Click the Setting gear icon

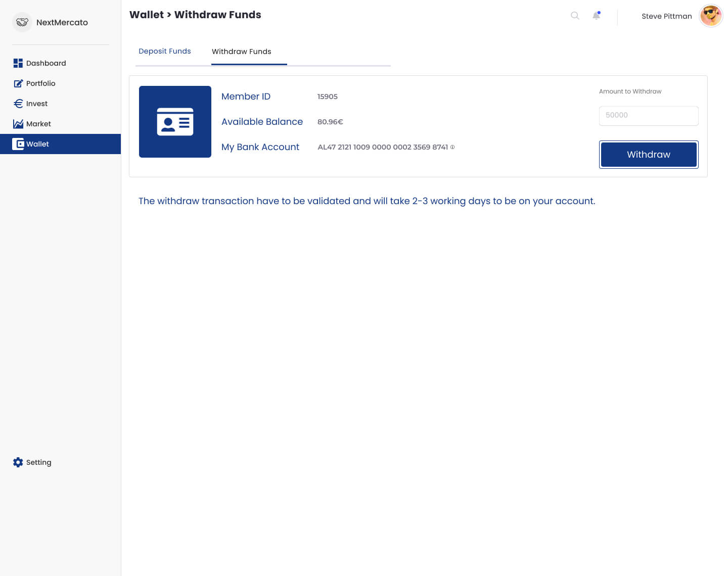[18, 462]
